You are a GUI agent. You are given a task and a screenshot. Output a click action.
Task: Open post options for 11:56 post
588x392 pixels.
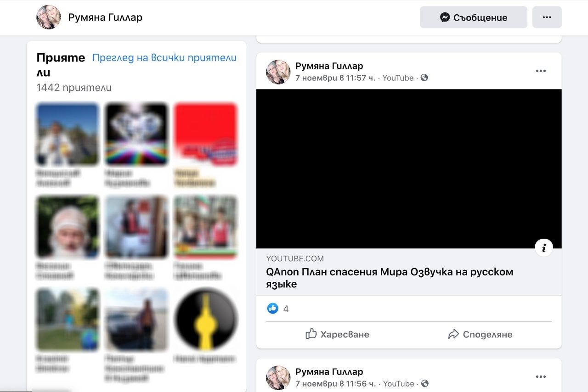(x=541, y=377)
